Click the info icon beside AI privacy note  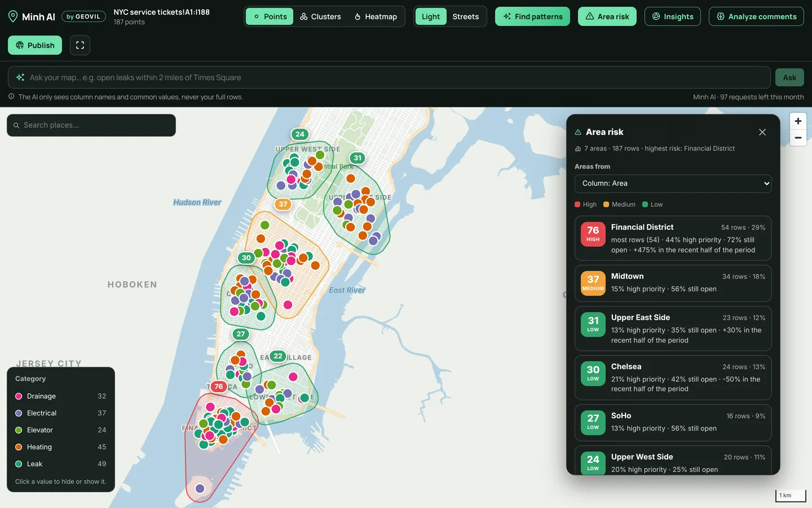[11, 97]
